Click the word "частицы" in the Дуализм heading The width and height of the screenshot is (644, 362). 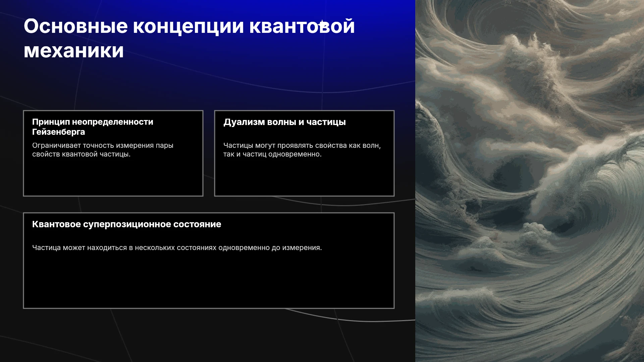click(x=326, y=122)
